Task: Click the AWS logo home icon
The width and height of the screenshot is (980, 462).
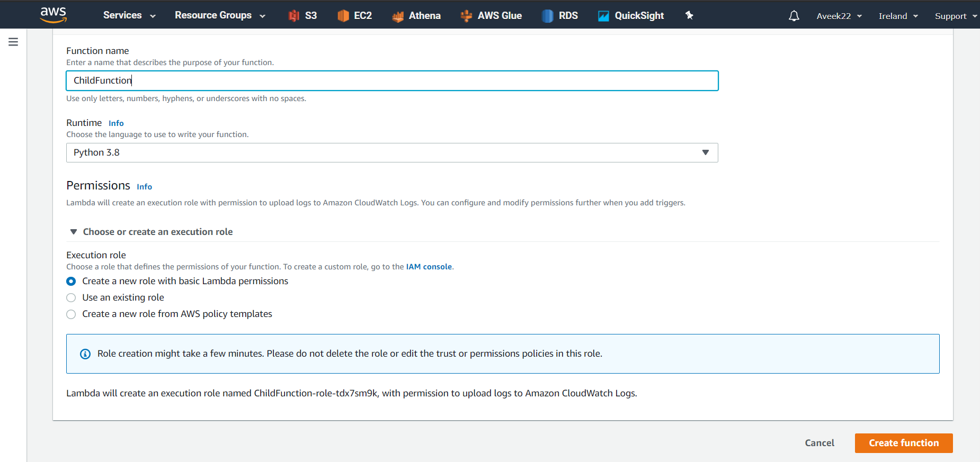Action: [54, 15]
